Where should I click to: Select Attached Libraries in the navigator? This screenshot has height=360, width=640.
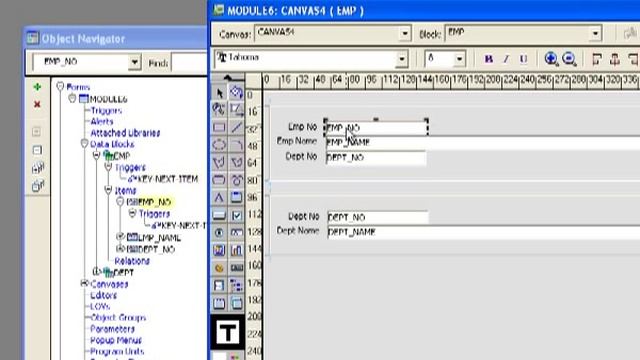pyautogui.click(x=125, y=133)
